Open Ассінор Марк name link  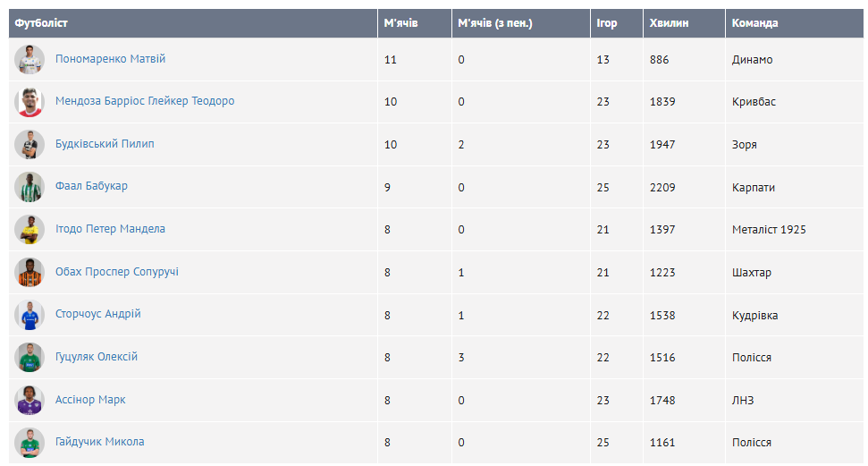(90, 400)
